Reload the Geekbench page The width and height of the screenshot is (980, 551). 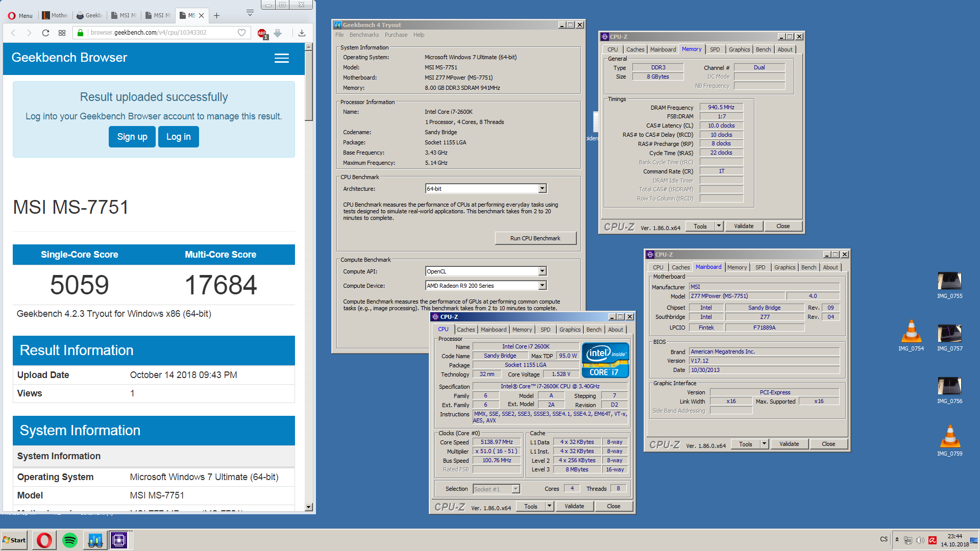(45, 33)
